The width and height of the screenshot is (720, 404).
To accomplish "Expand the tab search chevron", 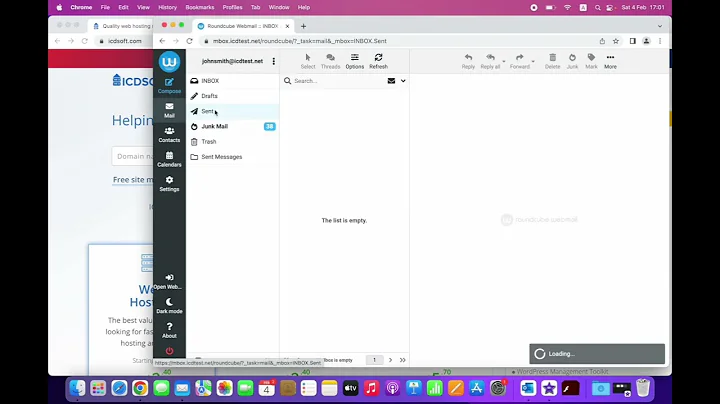I will tap(660, 26).
